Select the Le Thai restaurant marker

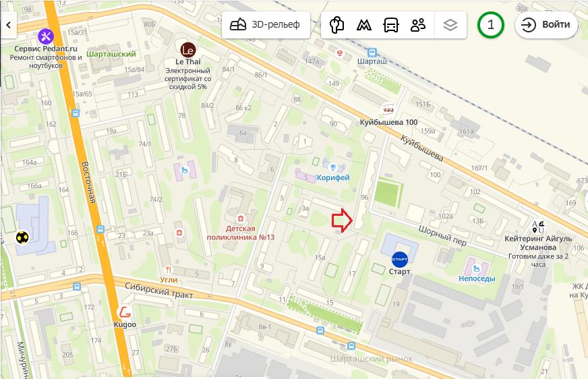(x=188, y=50)
